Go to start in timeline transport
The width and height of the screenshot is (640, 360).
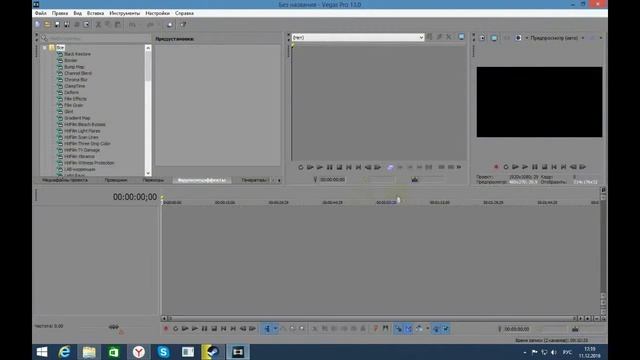pos(224,329)
